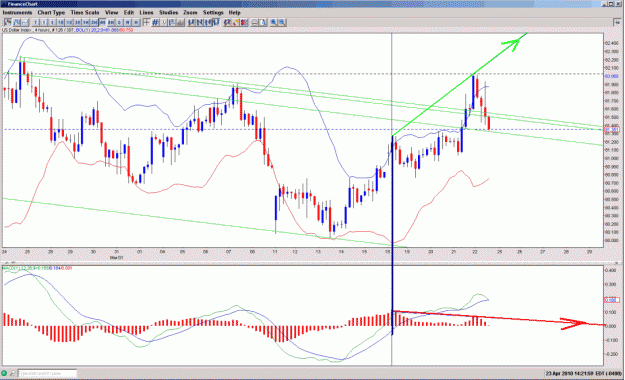Select the 10-minute time scale button
Image resolution: width=625 pixels, height=380 pixels.
pyautogui.click(x=61, y=23)
